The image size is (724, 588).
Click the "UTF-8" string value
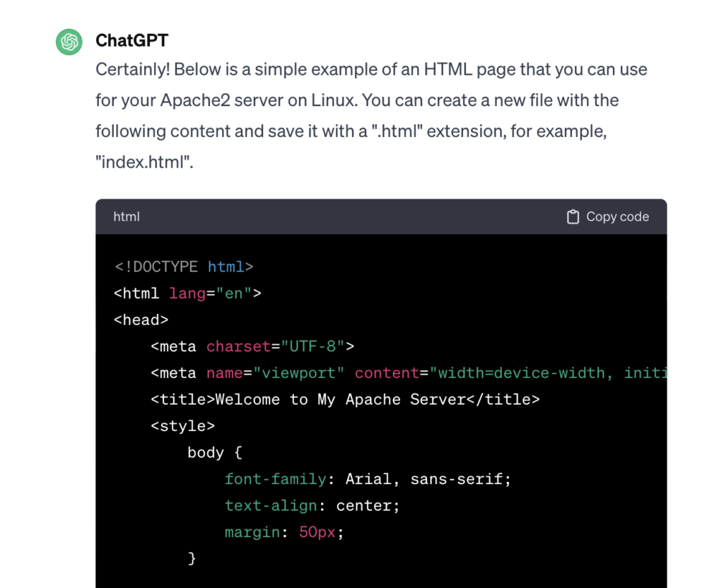pyautogui.click(x=313, y=346)
